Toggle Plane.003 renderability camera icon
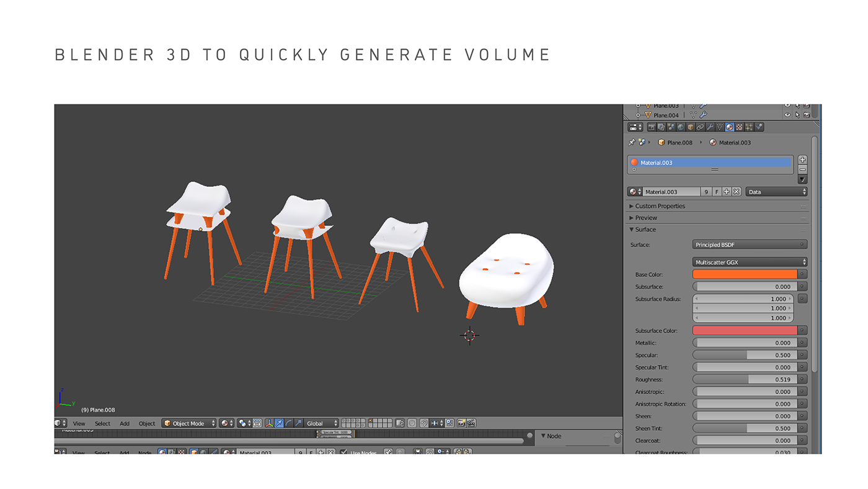The height and width of the screenshot is (489, 868). coord(807,105)
